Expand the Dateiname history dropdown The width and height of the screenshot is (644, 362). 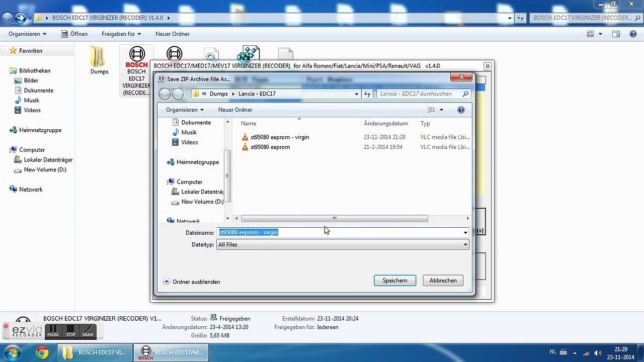pyautogui.click(x=465, y=232)
